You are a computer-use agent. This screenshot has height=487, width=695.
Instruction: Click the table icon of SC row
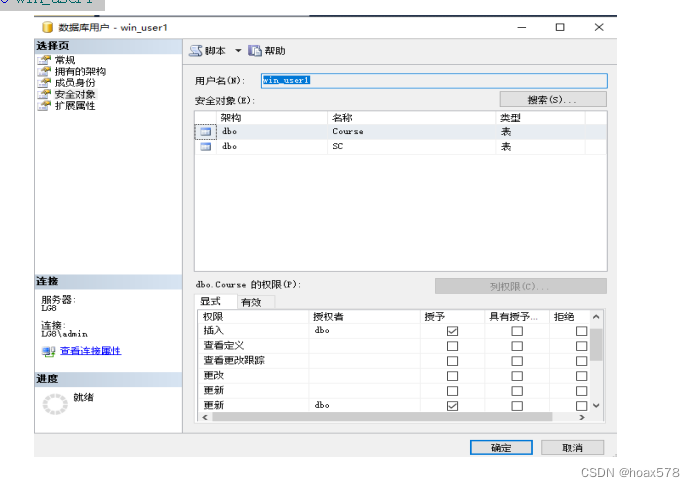tap(206, 147)
